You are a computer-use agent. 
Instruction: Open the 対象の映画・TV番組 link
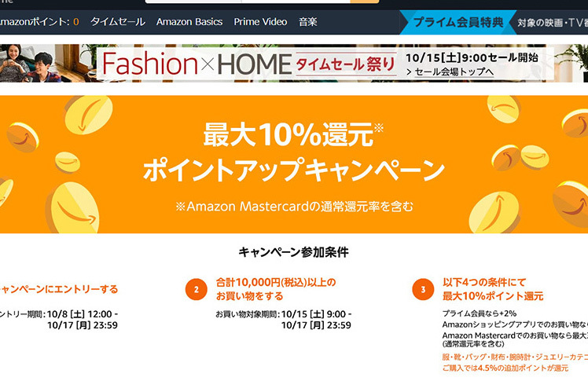click(553, 23)
